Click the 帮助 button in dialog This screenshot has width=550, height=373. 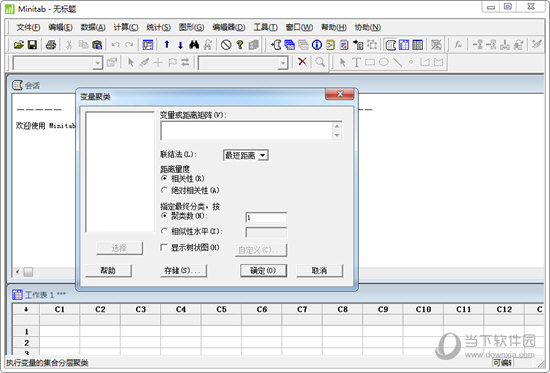108,270
